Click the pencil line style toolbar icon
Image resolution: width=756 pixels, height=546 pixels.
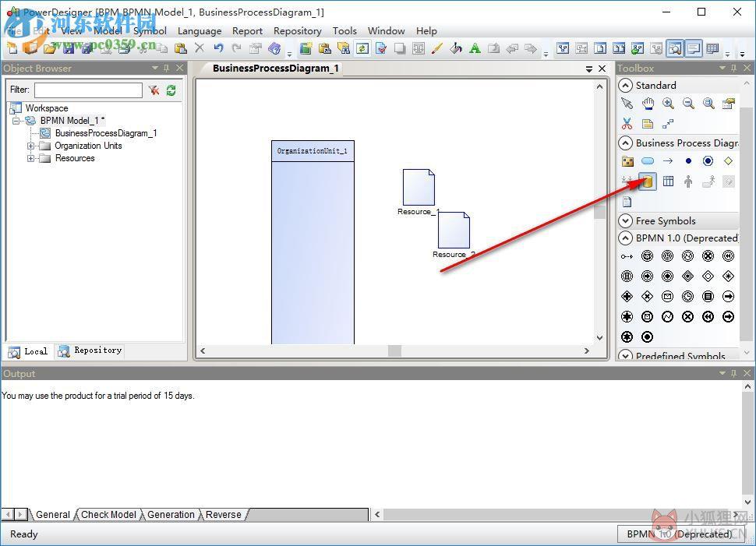pos(436,48)
